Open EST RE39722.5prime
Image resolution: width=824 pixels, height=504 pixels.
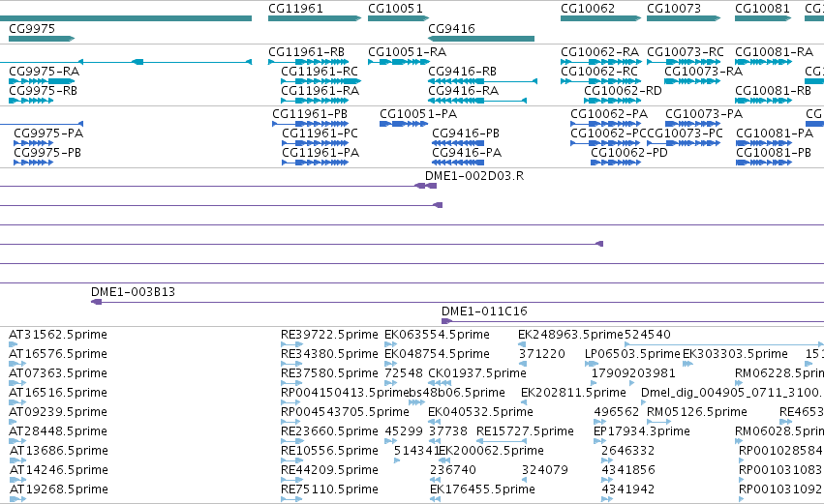coord(291,344)
